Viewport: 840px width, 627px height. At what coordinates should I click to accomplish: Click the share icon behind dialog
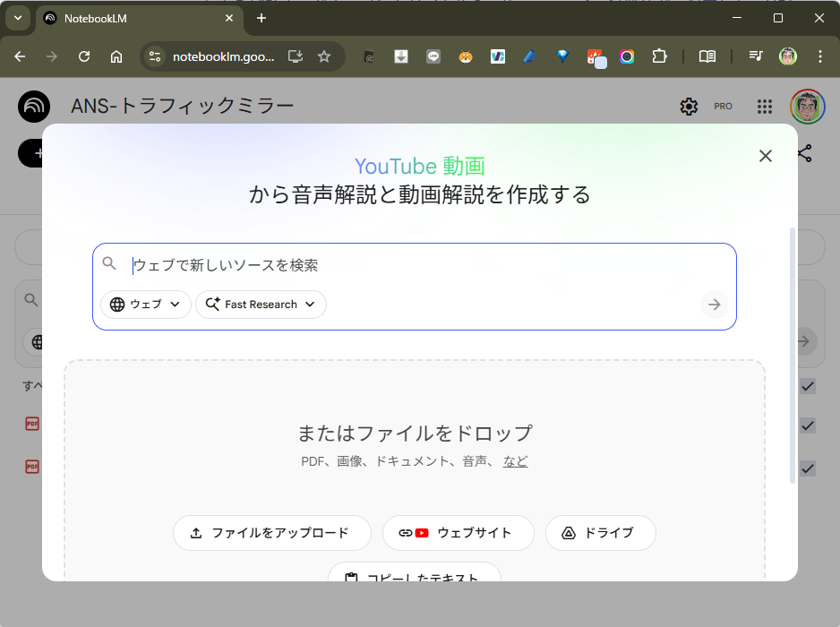805,154
